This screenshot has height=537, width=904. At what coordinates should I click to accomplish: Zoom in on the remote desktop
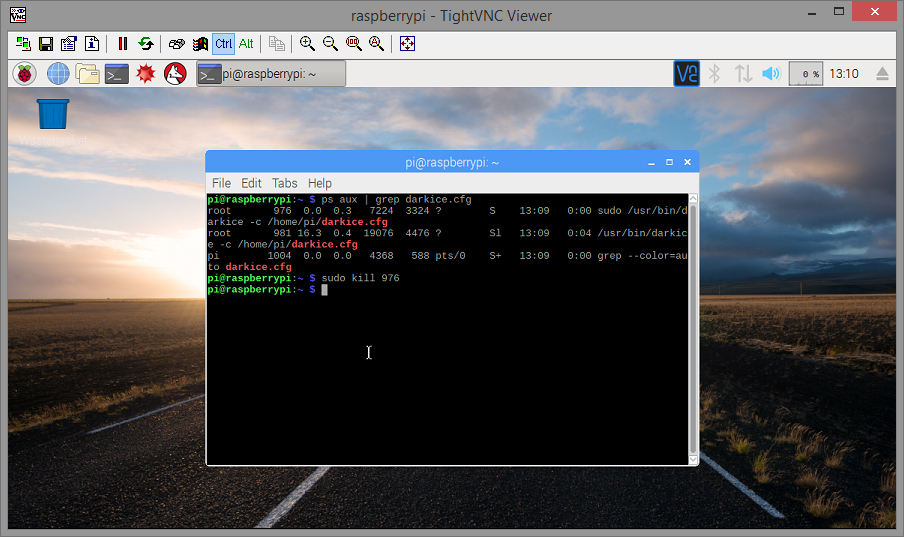tap(307, 44)
